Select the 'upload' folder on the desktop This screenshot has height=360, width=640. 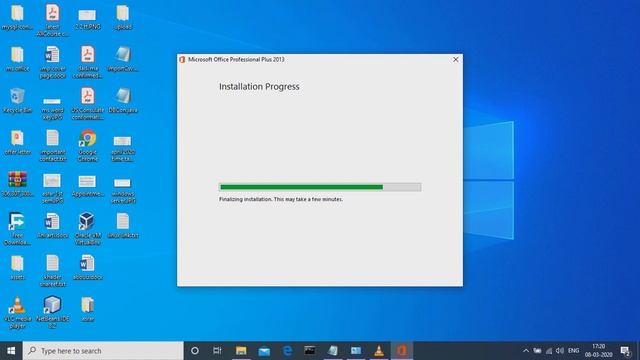tap(122, 18)
